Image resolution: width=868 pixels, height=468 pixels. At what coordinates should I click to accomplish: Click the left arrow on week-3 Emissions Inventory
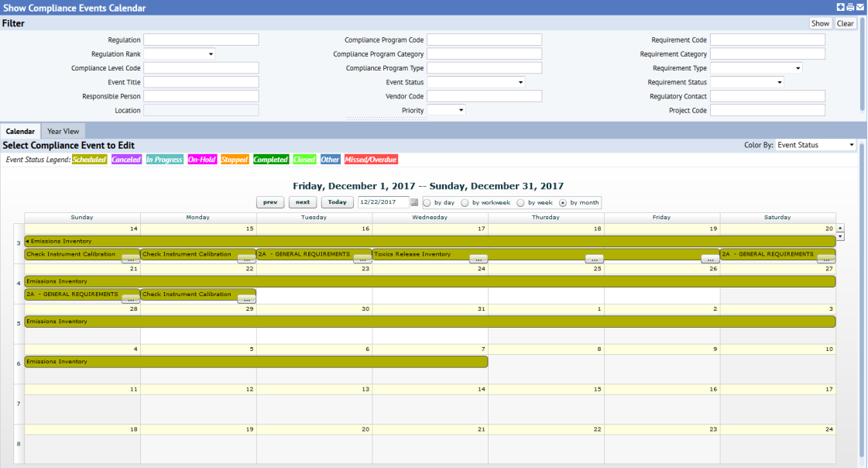(28, 241)
